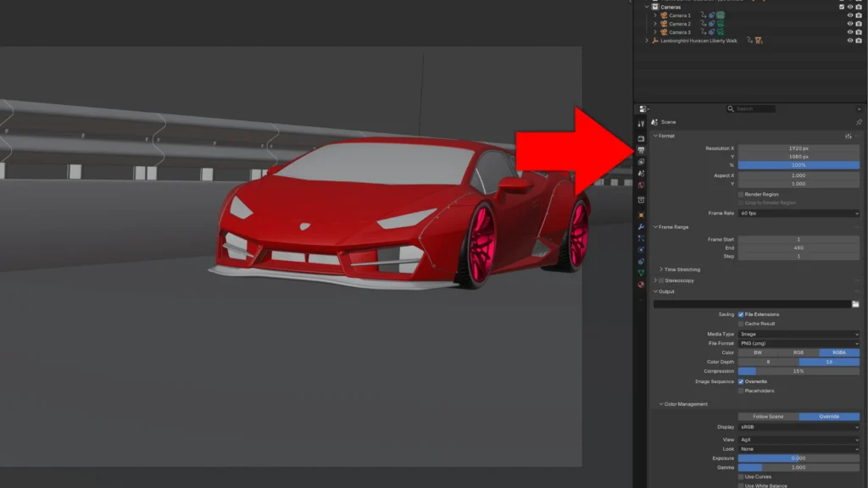Open the Frame Rate 60 fps dropdown
The height and width of the screenshot is (488, 868).
[x=798, y=213]
